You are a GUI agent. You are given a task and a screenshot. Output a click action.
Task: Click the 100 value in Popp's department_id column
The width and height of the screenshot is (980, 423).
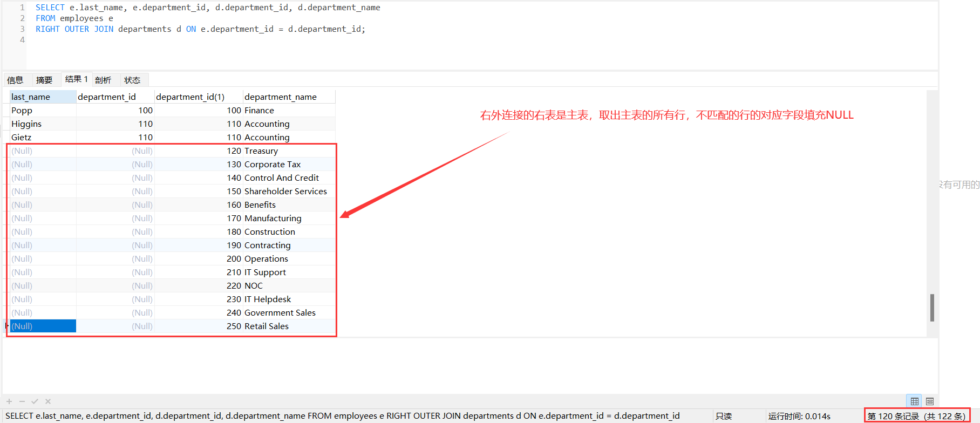tap(115, 110)
